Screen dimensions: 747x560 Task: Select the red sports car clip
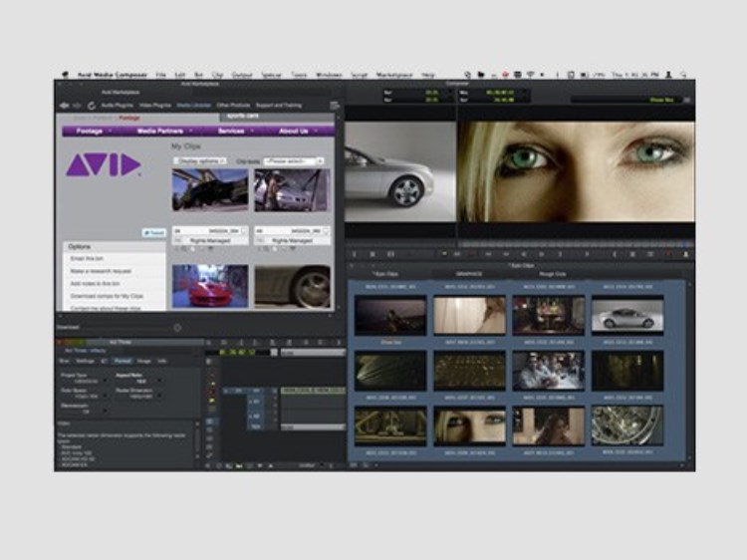pyautogui.click(x=210, y=286)
